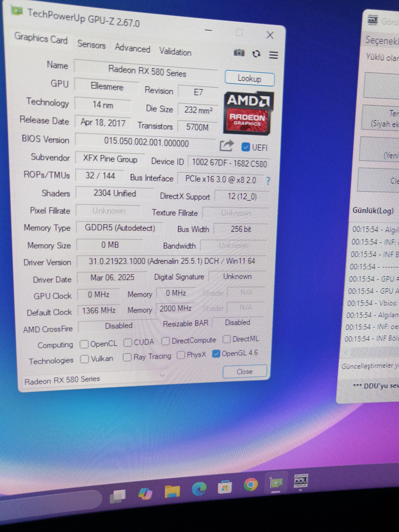Viewport: 399px width, 532px height.
Task: Select the DDU taskbar icon
Action: pos(301,481)
